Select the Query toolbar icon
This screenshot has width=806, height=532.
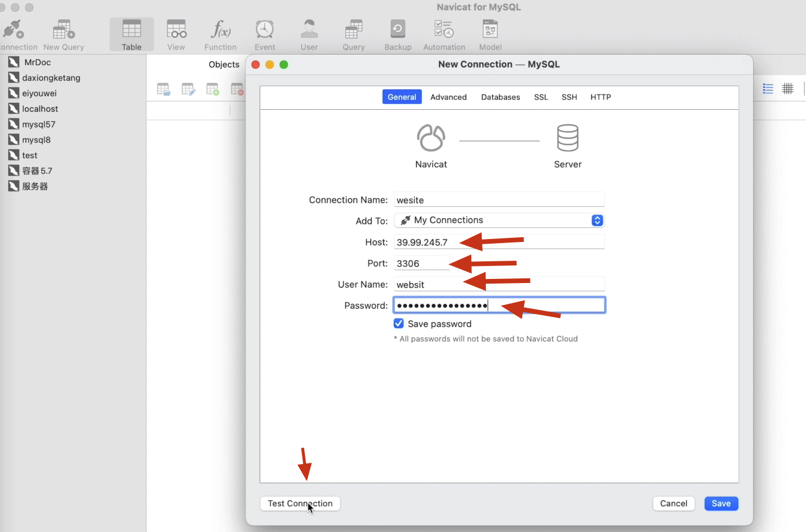point(354,35)
